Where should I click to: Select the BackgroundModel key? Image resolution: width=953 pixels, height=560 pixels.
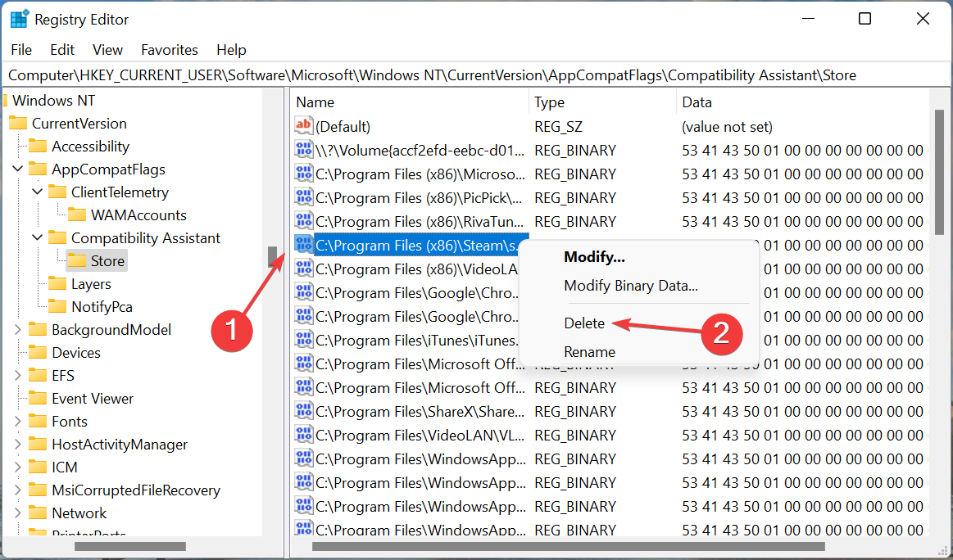(111, 330)
